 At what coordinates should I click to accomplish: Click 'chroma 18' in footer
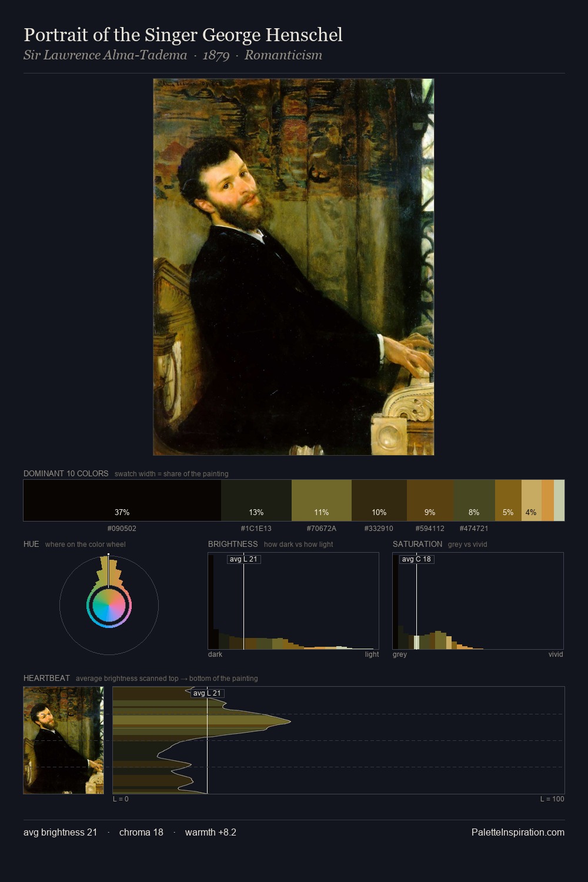141,832
